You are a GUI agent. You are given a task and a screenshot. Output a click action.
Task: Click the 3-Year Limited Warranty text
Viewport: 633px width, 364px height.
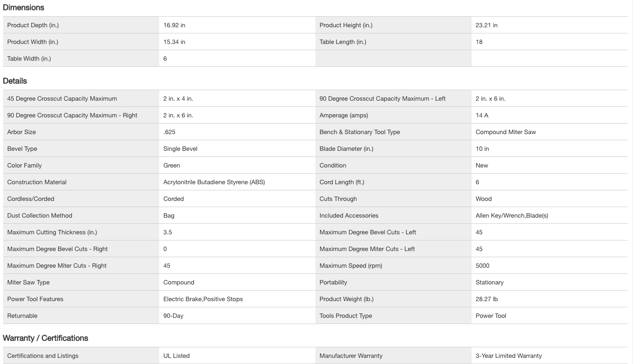tap(509, 356)
